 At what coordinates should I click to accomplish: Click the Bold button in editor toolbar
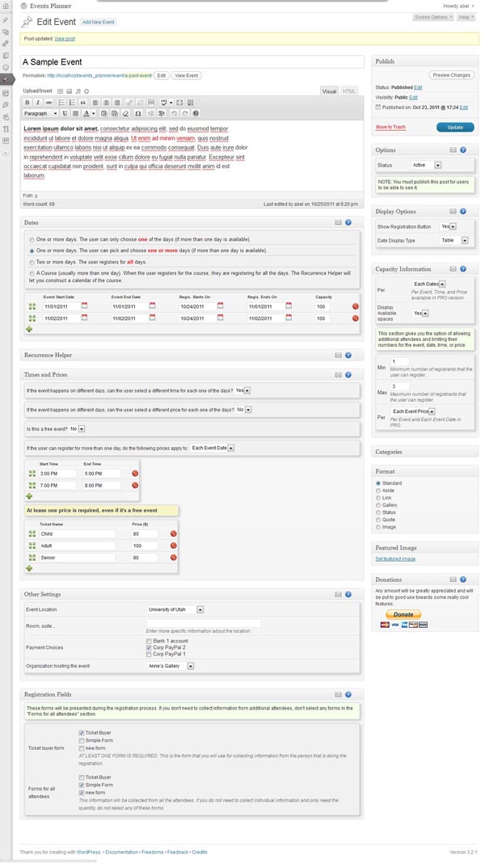pyautogui.click(x=27, y=103)
